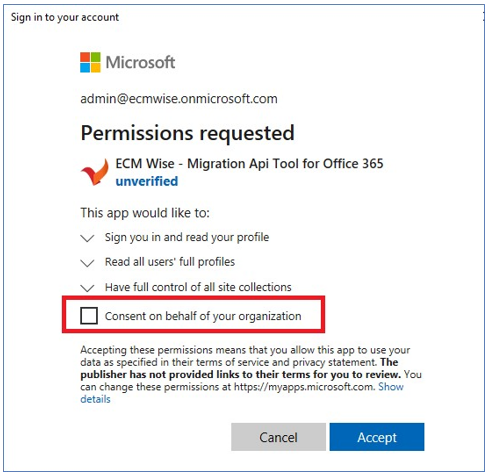
Task: Click the 'Permissions requested' heading
Action: pos(188,133)
